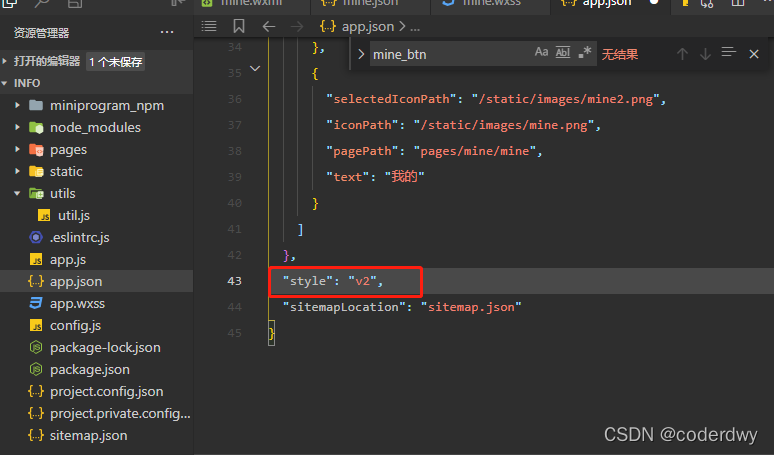Select app.json in the explorer tree

point(96,281)
